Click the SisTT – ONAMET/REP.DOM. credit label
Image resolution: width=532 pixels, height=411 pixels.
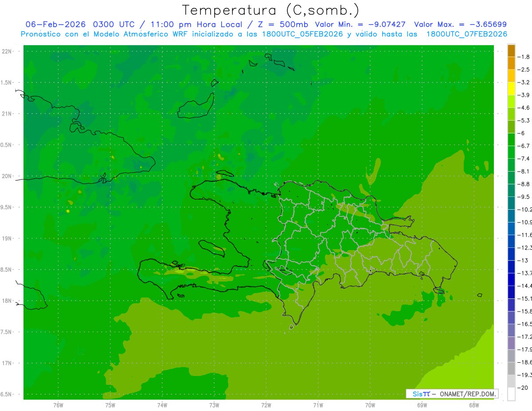click(452, 394)
